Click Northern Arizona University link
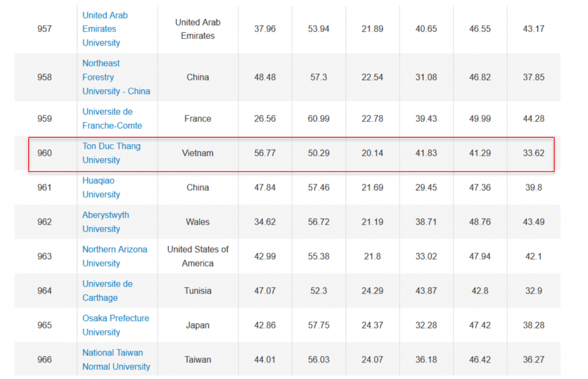 coord(115,256)
